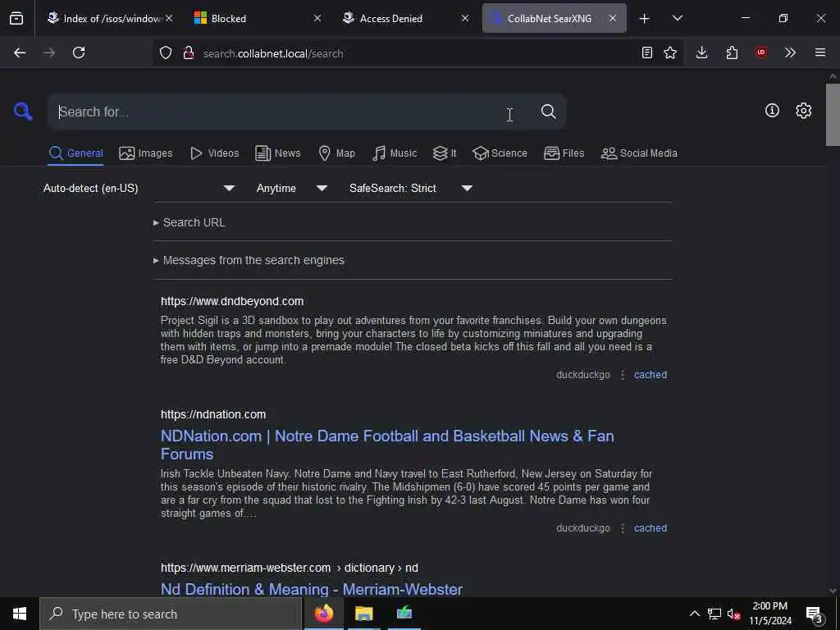Viewport: 840px width, 630px height.
Task: Select the Social Media search category
Action: point(638,153)
